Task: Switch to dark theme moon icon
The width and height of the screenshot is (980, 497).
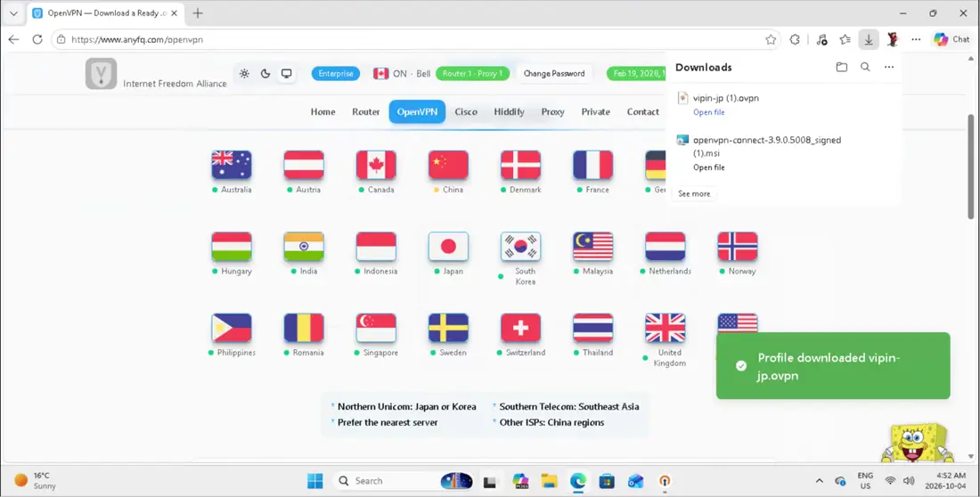Action: point(265,74)
